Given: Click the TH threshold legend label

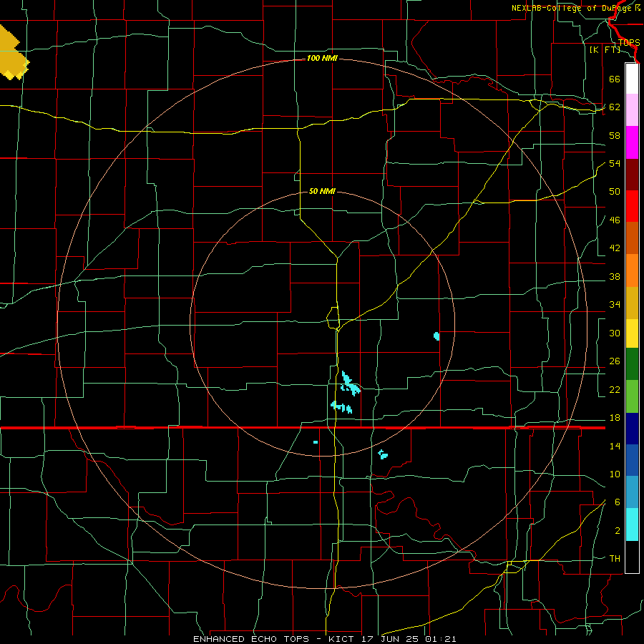Looking at the screenshot, I should (x=615, y=559).
